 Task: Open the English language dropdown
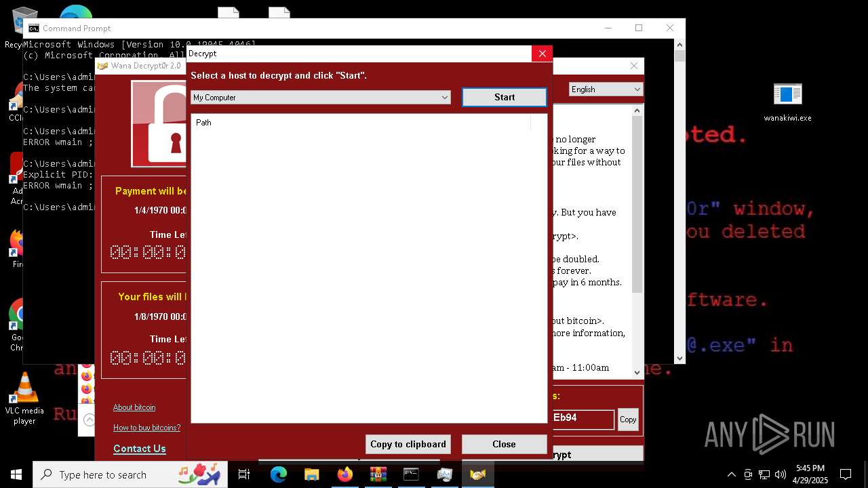606,89
